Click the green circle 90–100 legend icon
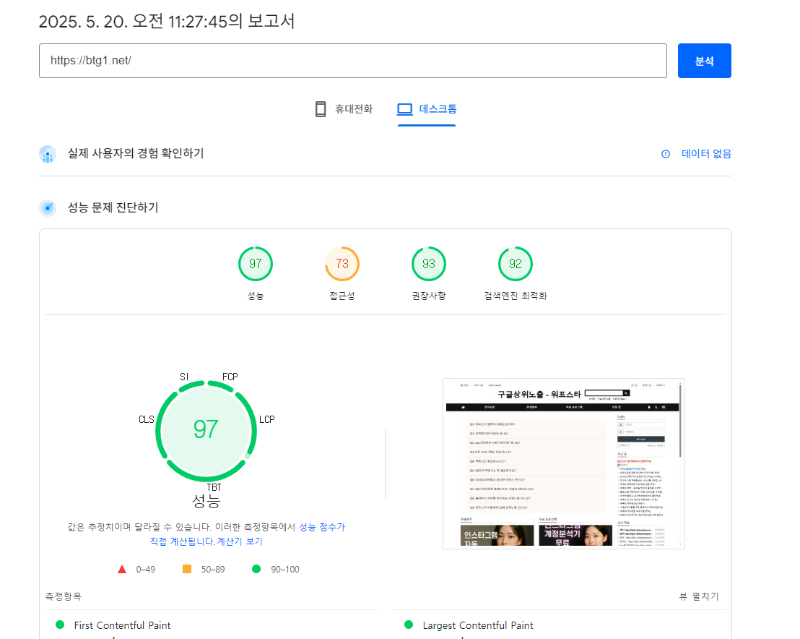 tap(256, 569)
